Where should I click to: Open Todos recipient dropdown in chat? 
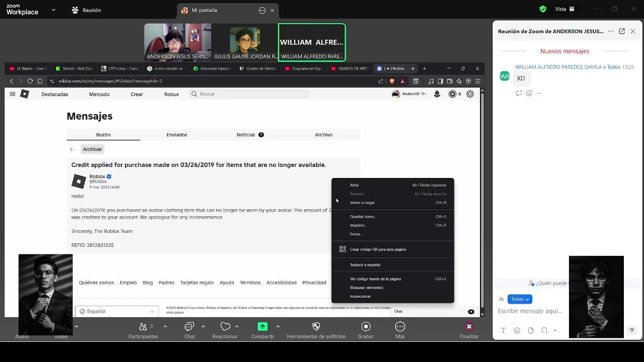[x=520, y=299]
